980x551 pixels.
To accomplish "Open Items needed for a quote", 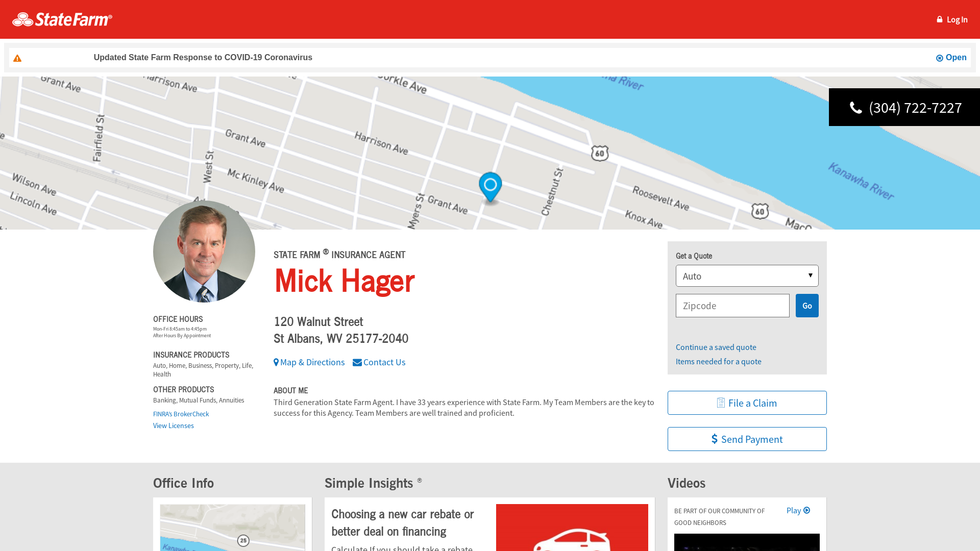I will [x=718, y=361].
